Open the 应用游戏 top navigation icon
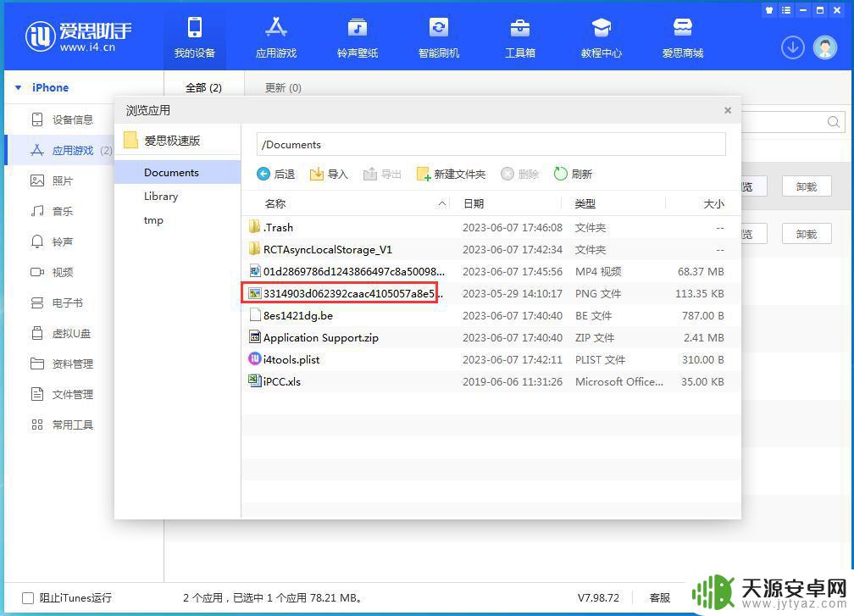The height and width of the screenshot is (616, 854). point(275,37)
